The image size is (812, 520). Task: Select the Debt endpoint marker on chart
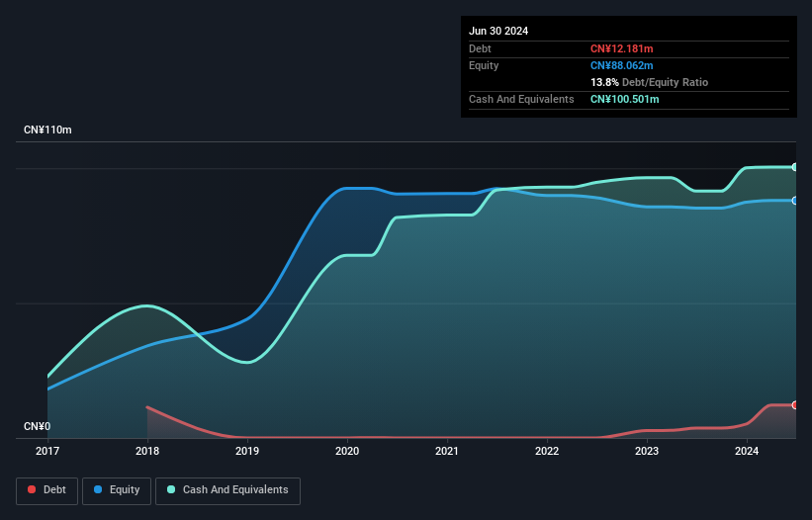click(x=795, y=405)
